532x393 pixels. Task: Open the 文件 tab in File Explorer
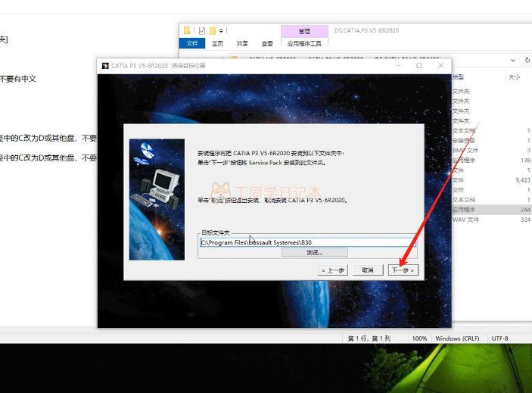point(192,43)
